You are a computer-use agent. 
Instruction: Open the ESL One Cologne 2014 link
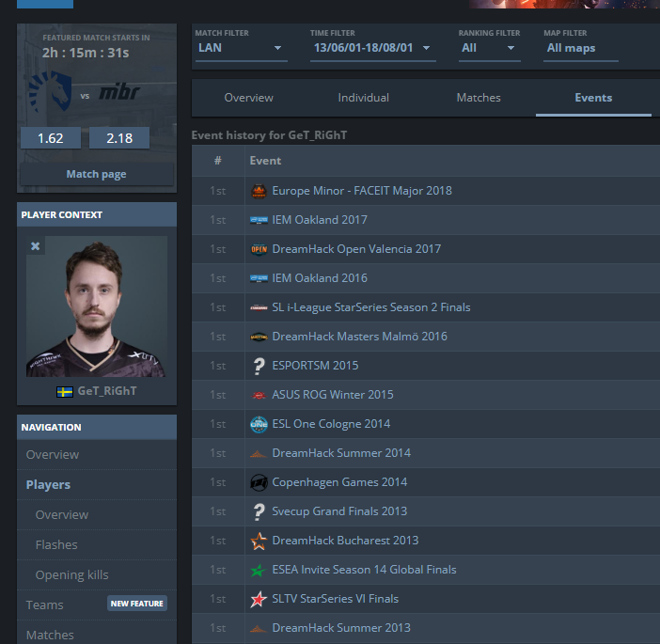331,424
